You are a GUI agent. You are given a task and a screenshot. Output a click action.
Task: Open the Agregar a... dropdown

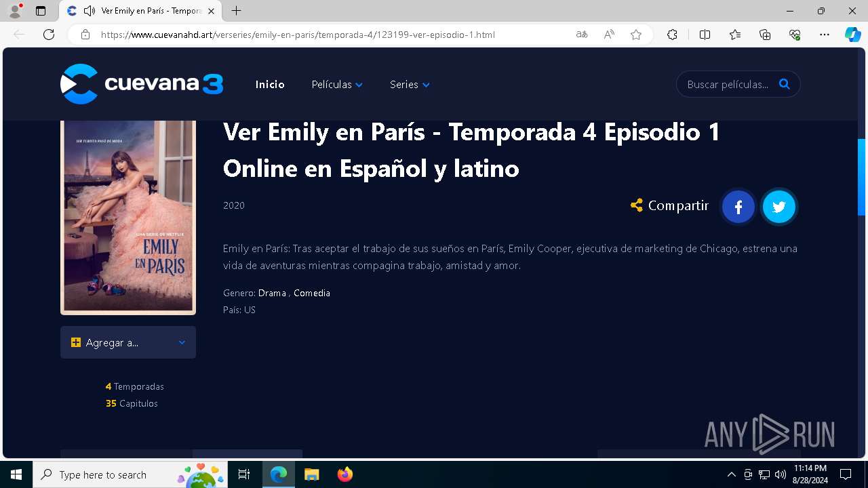click(128, 342)
